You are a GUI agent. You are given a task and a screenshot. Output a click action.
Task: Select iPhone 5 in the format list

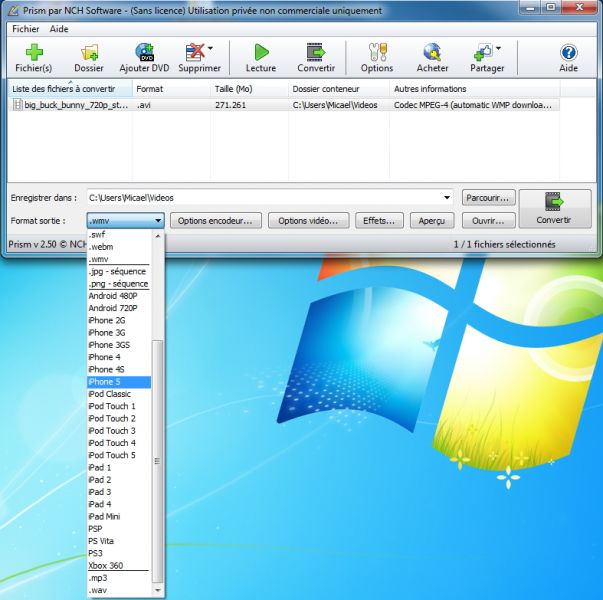pos(118,382)
